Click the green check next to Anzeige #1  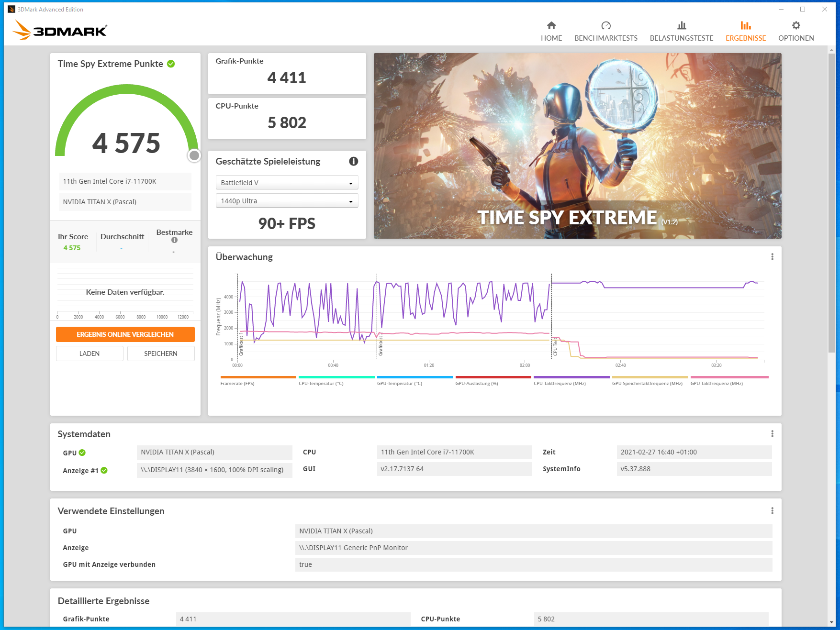pyautogui.click(x=104, y=470)
